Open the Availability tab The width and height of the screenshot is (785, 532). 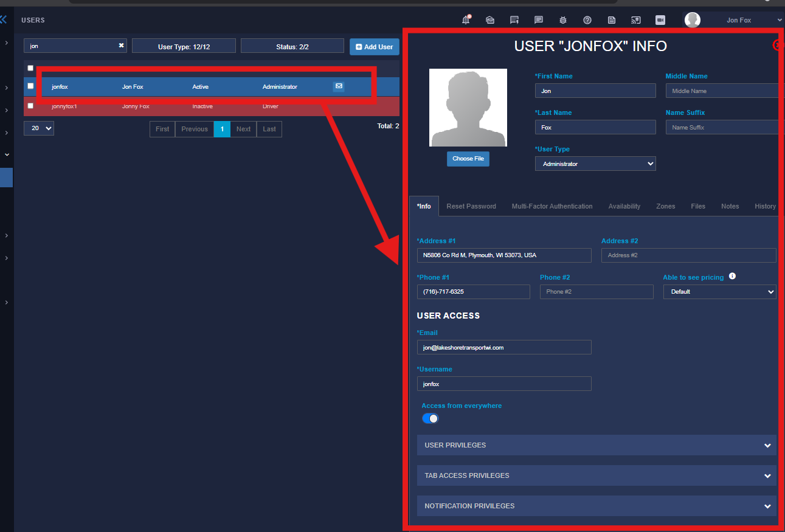(x=624, y=206)
